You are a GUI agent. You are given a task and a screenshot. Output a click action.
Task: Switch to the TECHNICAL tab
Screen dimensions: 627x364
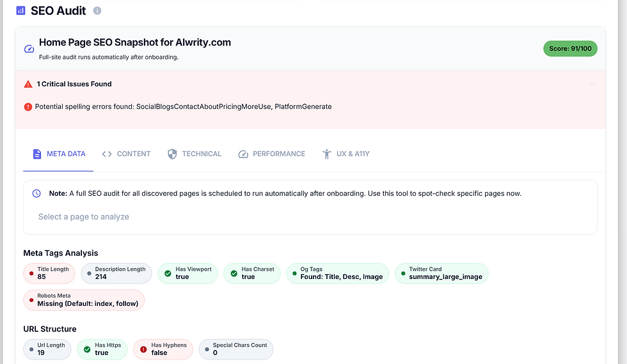point(194,154)
